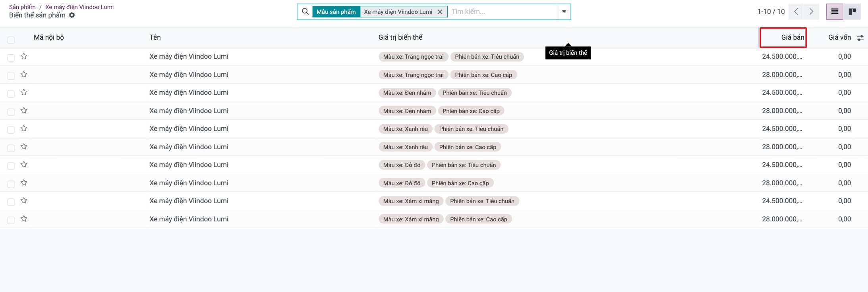
Task: Go back to Sản phẩm breadcrumb
Action: coord(22,7)
